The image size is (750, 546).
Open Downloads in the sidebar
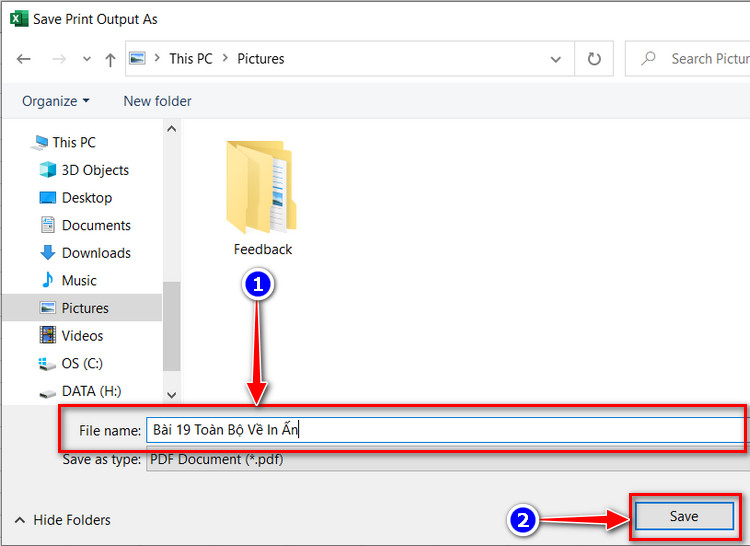(96, 253)
